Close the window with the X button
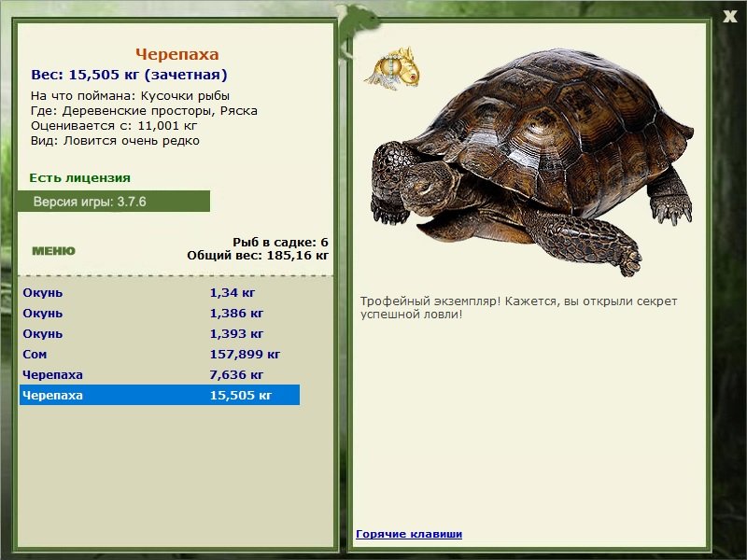Screen dimensions: 747x560 pyautogui.click(x=729, y=17)
